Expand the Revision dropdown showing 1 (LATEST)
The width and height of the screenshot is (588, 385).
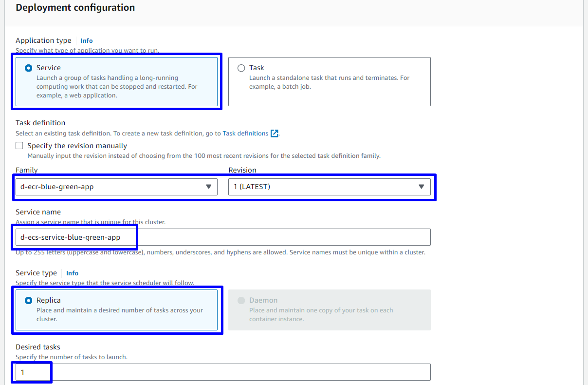(x=321, y=187)
